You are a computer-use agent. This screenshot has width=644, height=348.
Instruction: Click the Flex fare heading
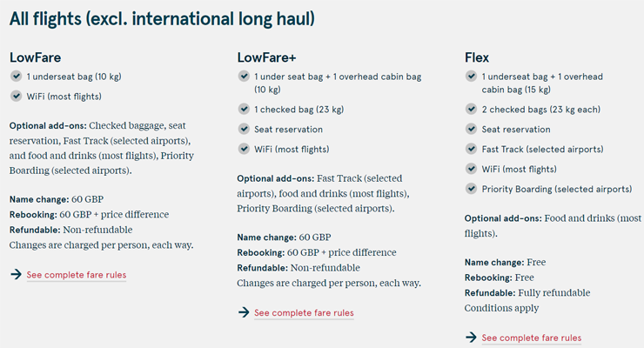click(477, 57)
